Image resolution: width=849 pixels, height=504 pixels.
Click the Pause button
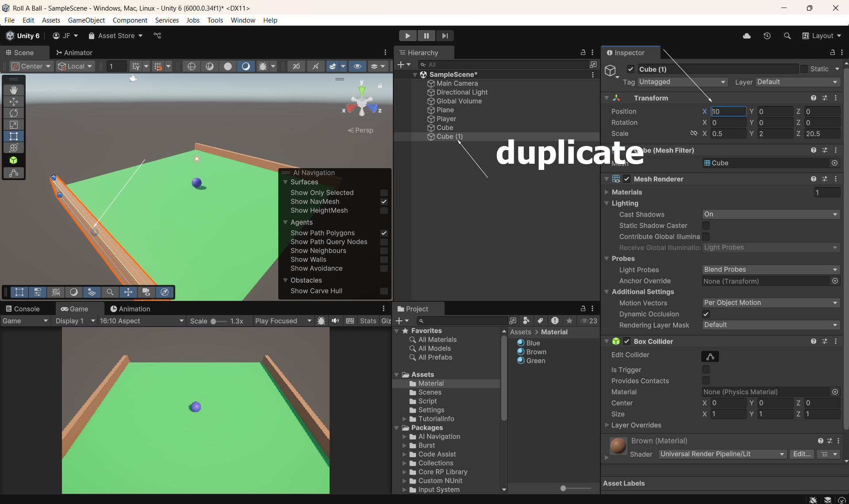point(426,36)
